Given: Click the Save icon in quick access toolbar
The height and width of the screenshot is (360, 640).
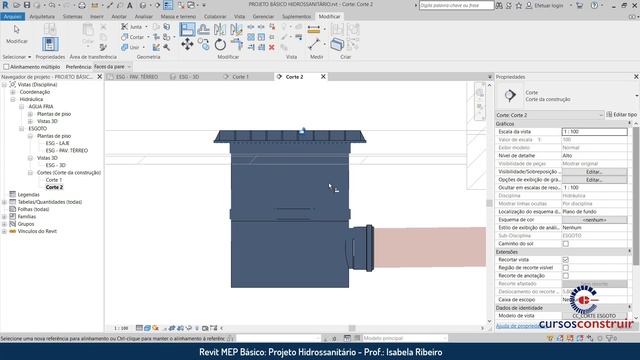Looking at the screenshot, I should click(x=27, y=5).
